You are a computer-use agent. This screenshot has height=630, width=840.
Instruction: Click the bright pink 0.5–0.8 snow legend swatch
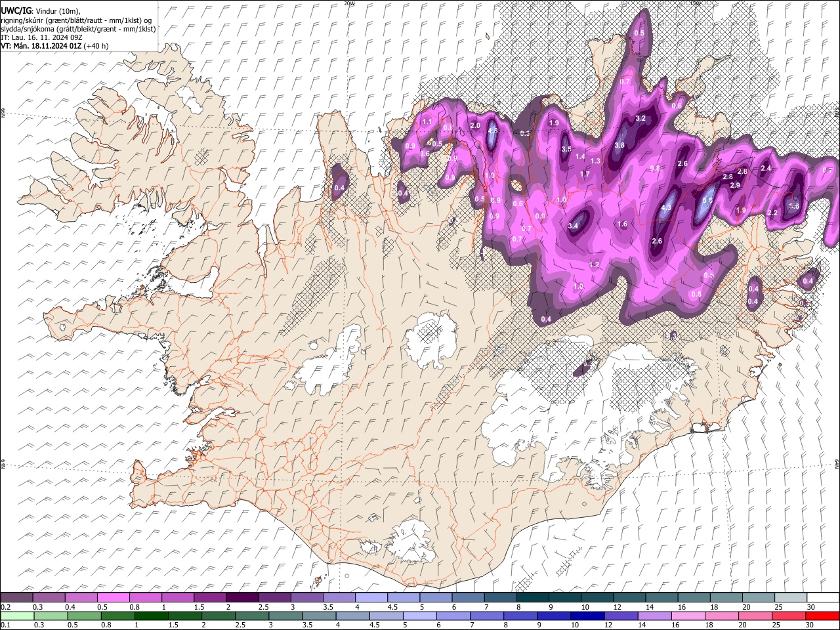[114, 597]
